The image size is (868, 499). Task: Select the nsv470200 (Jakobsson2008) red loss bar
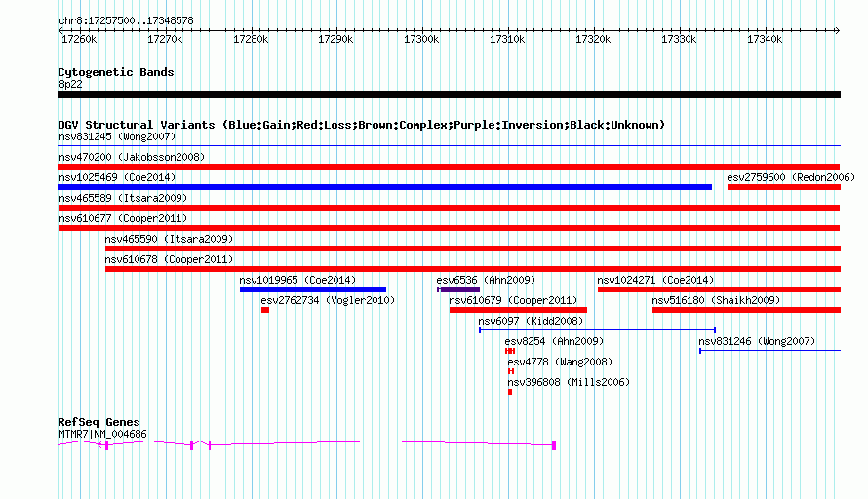click(x=449, y=167)
